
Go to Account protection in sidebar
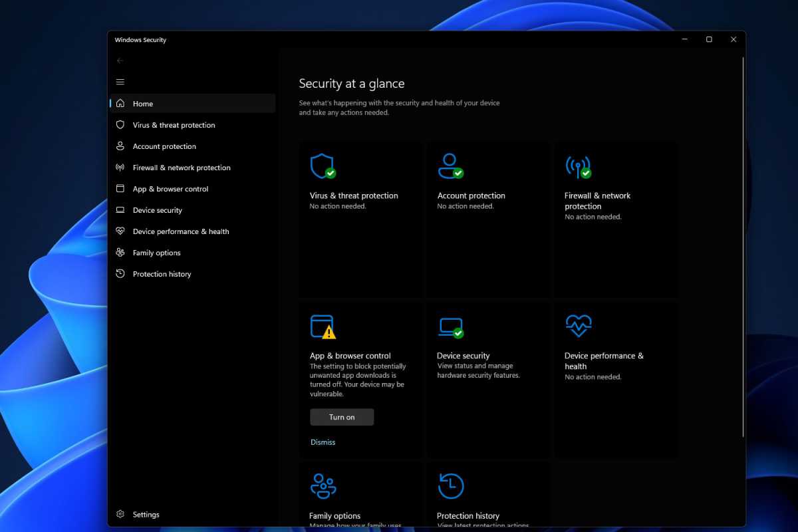[x=193, y=146]
